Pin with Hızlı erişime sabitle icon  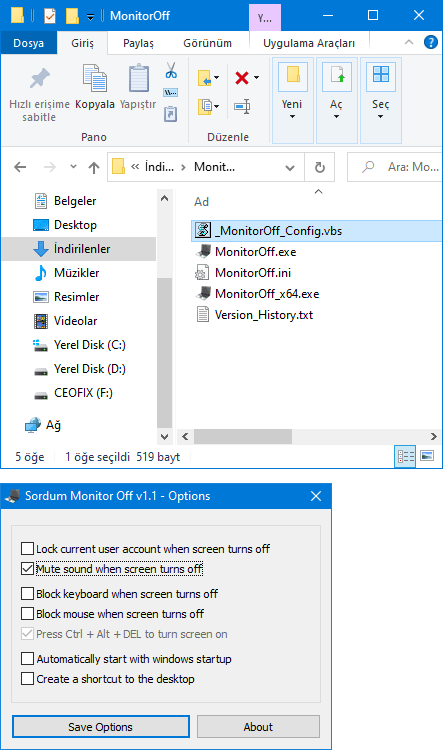tap(39, 78)
